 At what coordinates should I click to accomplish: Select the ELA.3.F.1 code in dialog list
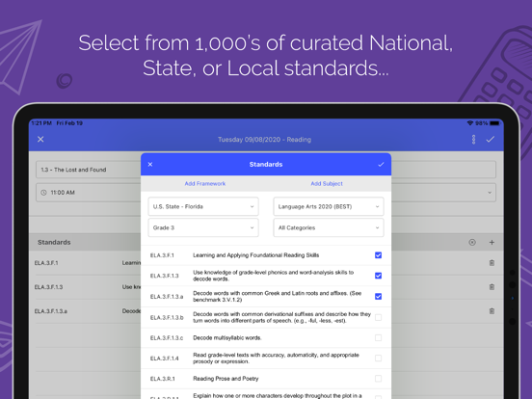(x=162, y=255)
